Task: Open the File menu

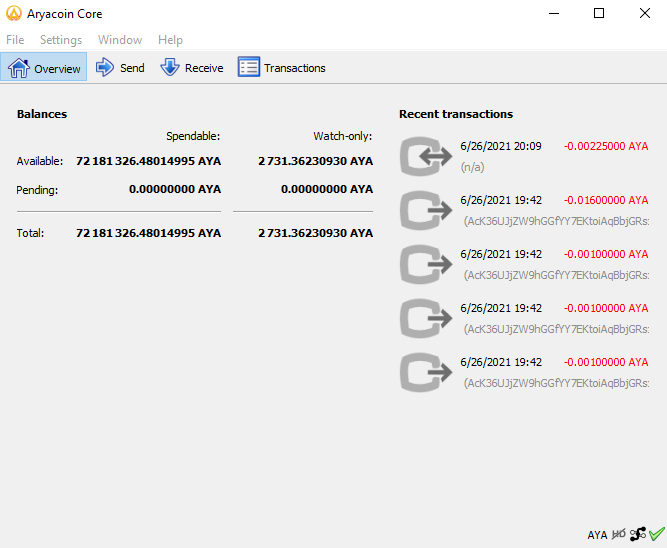Action: click(x=15, y=40)
